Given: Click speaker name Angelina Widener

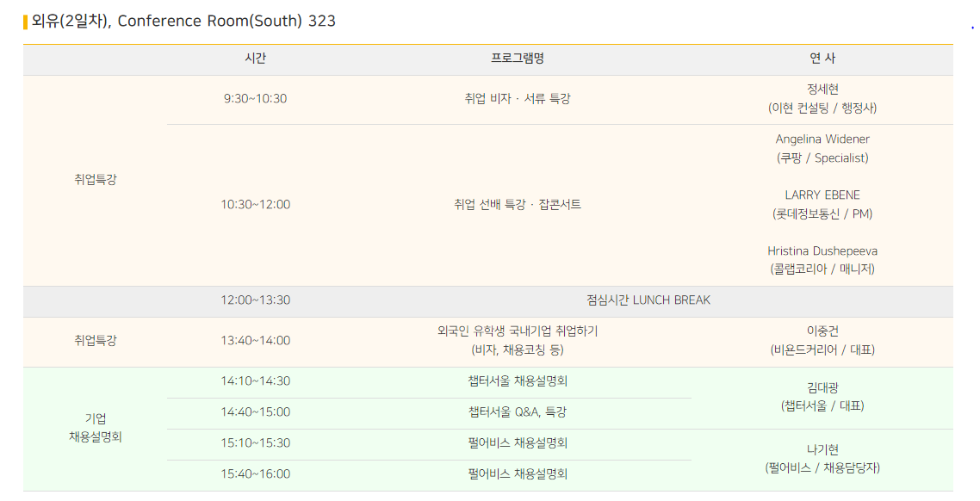Looking at the screenshot, I should (822, 139).
